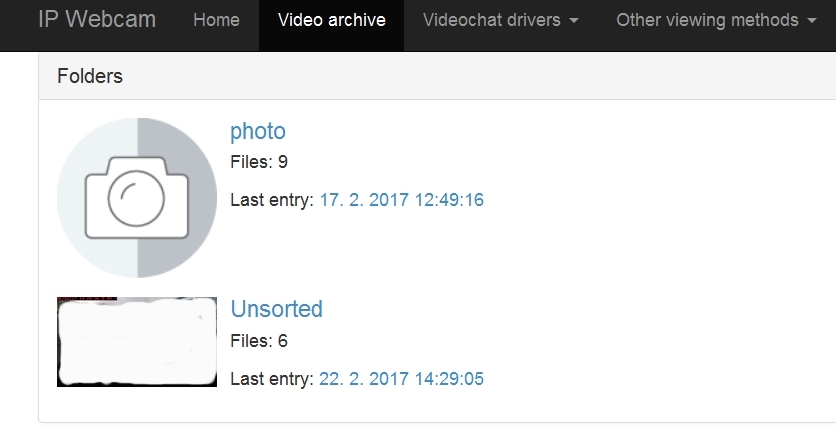This screenshot has height=427, width=836.
Task: Click the IP Webcam brand title
Action: (x=97, y=20)
